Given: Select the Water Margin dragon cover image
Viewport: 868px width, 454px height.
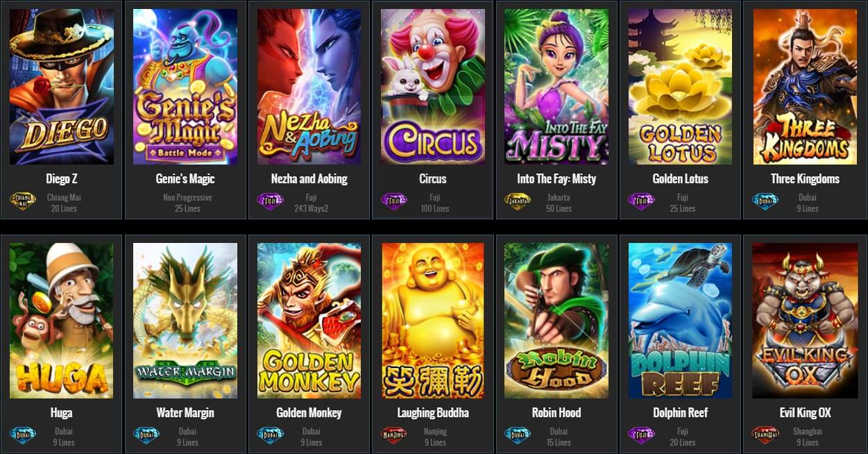Looking at the screenshot, I should click(185, 321).
